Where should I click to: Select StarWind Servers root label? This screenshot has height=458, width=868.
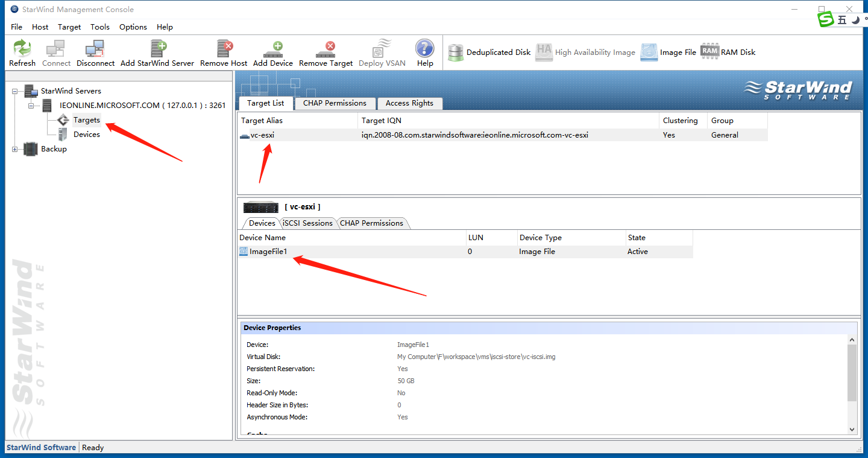[x=71, y=91]
